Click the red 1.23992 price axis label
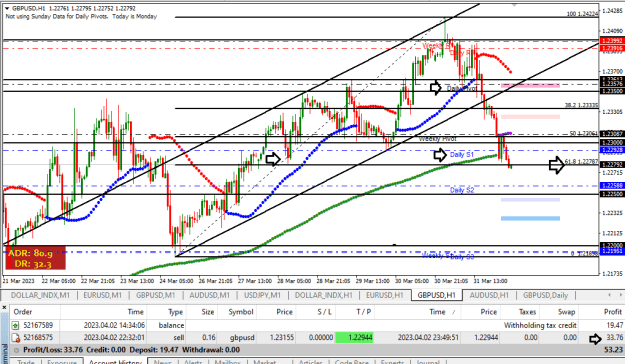The height and width of the screenshot is (364, 625). (612, 41)
